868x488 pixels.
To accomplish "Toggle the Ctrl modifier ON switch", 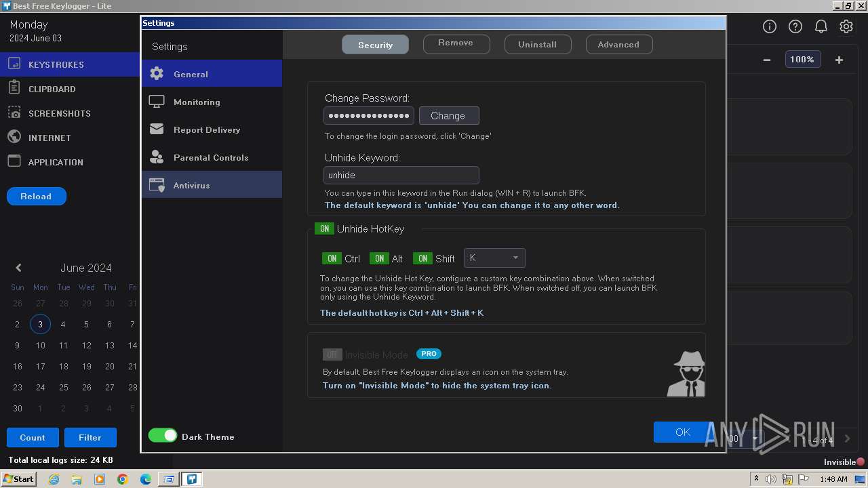I will (332, 258).
